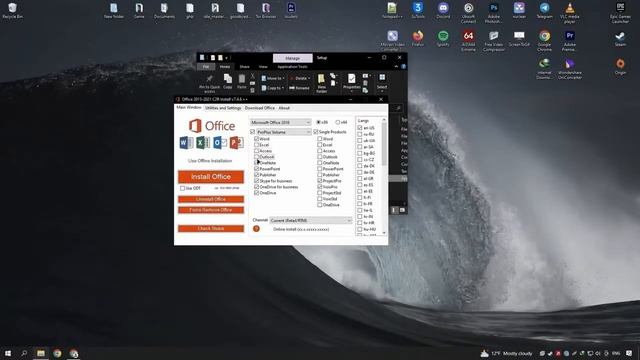The width and height of the screenshot is (640, 360).
Task: Click Pin to Quick access in Explorer ribbon
Action: (x=209, y=83)
